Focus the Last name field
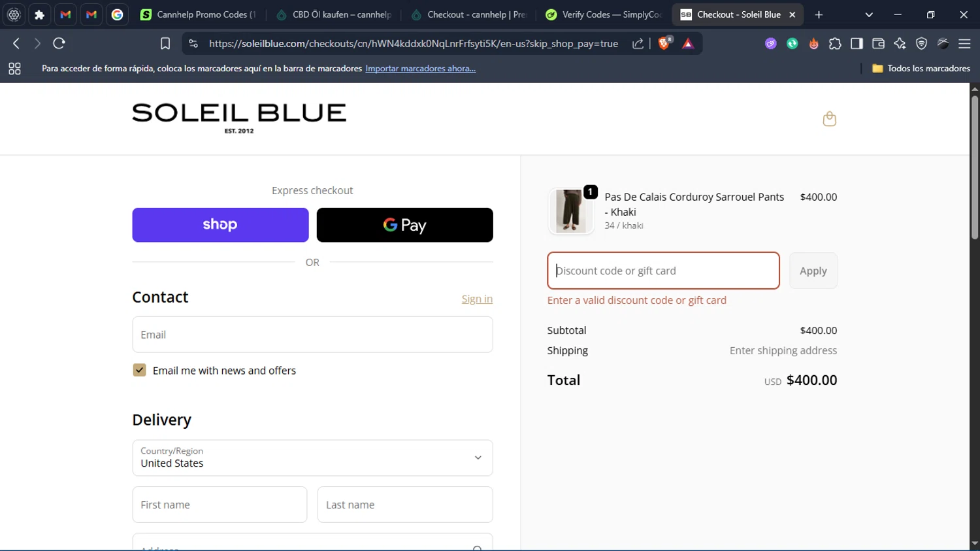This screenshot has width=980, height=551. [x=405, y=505]
